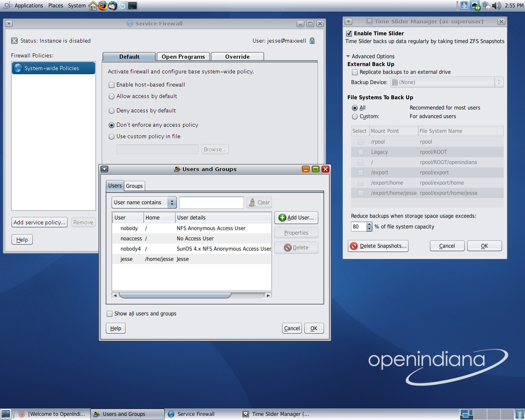
Task: Click Delete Snapshots button
Action: click(x=378, y=246)
